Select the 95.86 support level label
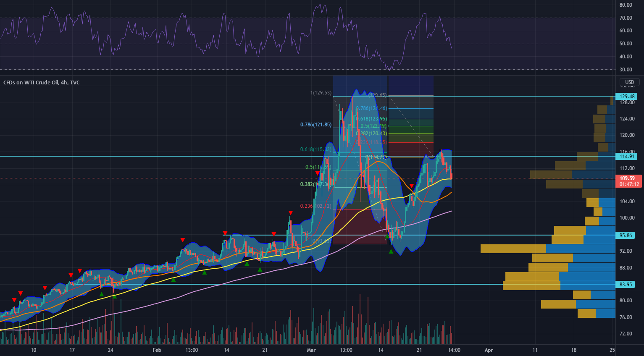This screenshot has height=356, width=644. [626, 236]
